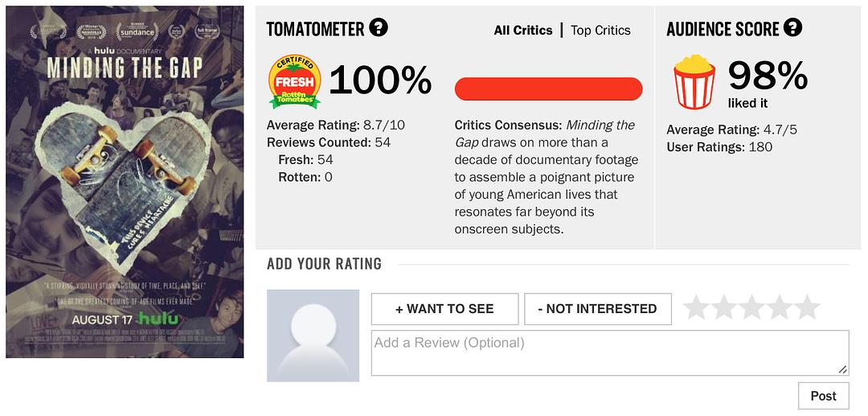The height and width of the screenshot is (416, 868).
Task: Rate the movie four stars
Action: click(x=780, y=307)
